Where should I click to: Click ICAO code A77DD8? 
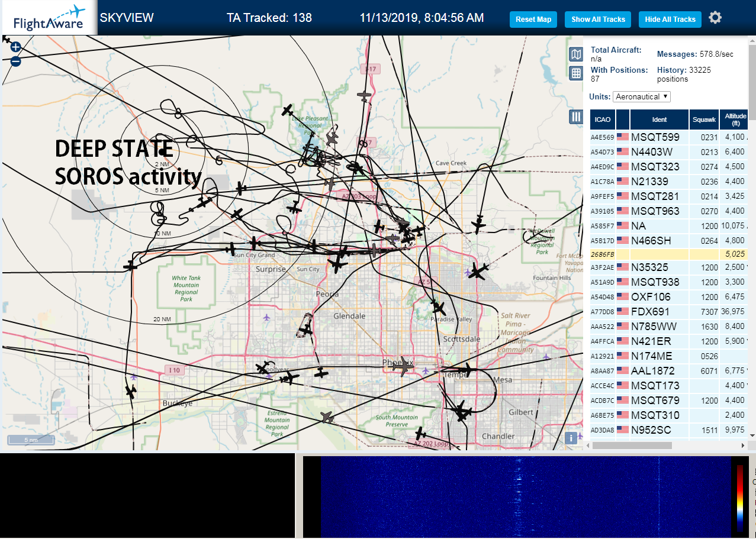602,312
